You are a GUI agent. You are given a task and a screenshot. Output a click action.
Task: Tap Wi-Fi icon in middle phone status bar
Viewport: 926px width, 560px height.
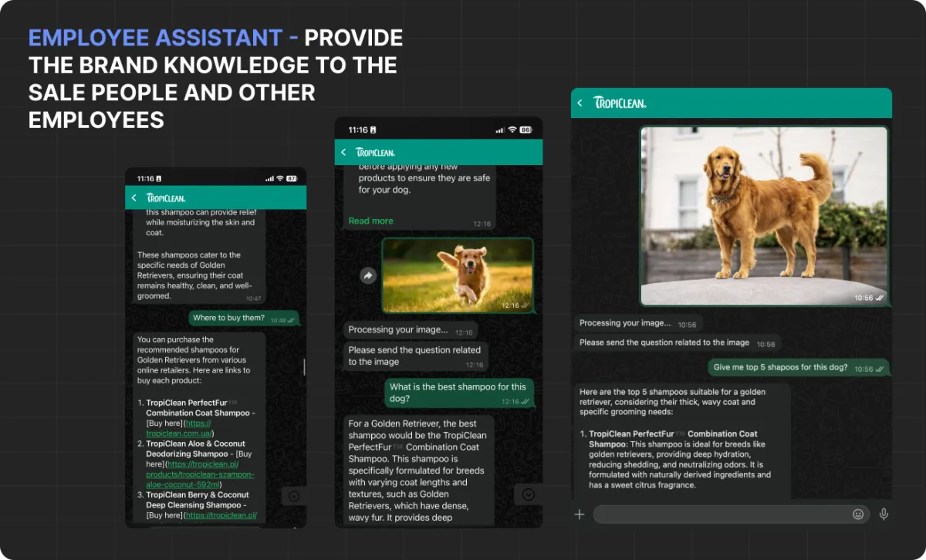512,130
